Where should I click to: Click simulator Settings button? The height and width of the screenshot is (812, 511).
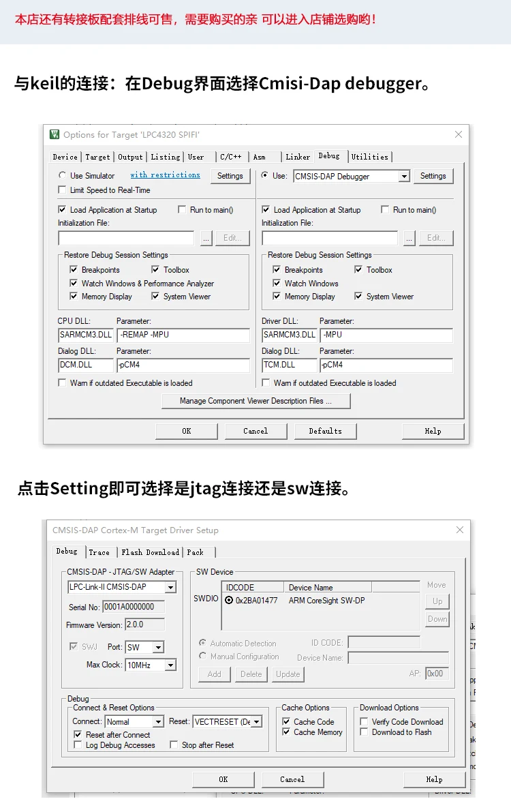click(x=230, y=176)
